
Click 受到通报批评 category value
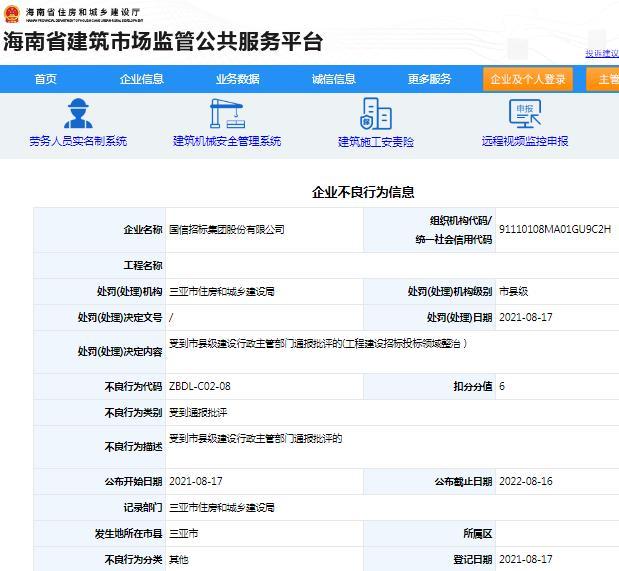click(198, 413)
